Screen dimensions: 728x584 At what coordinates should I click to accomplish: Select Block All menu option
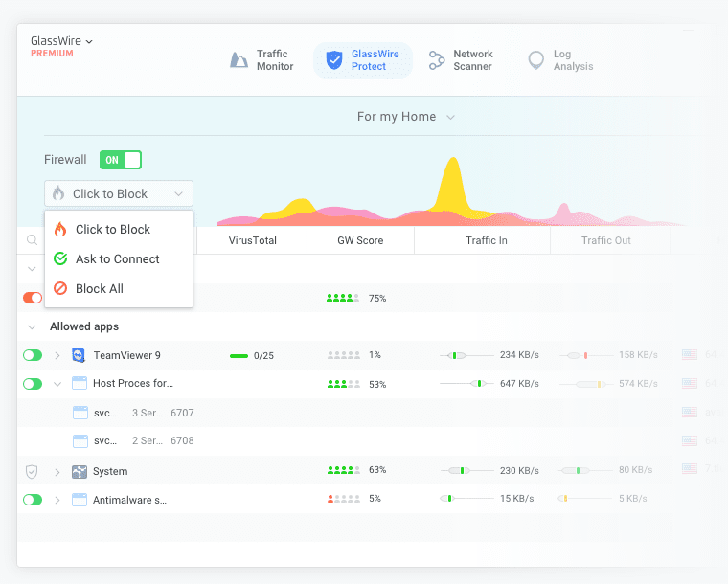click(119, 288)
